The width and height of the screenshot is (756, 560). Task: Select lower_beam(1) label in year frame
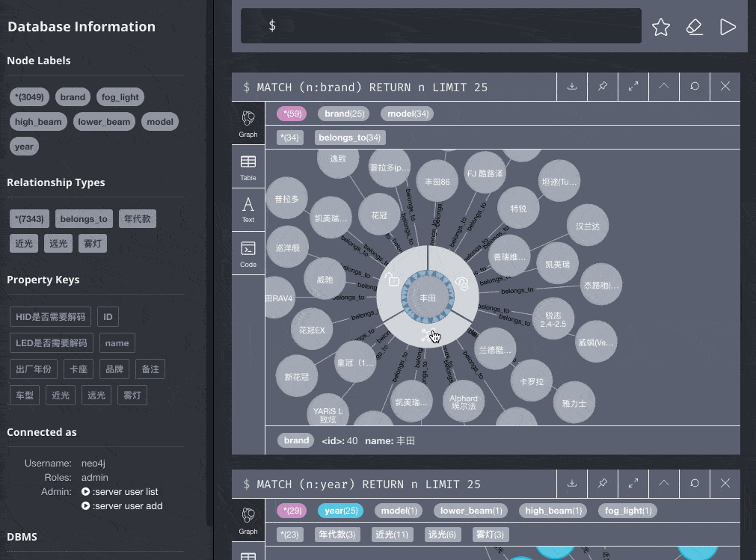(x=470, y=511)
